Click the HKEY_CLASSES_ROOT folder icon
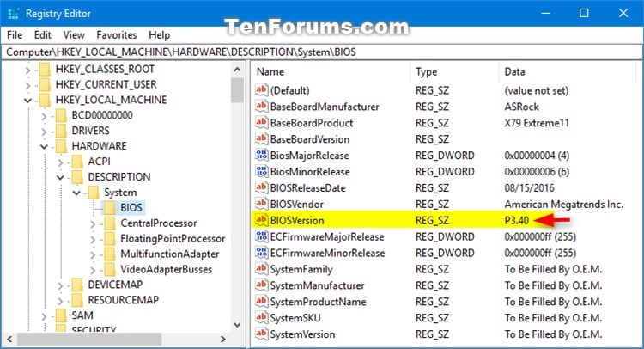644x349 pixels. point(45,69)
